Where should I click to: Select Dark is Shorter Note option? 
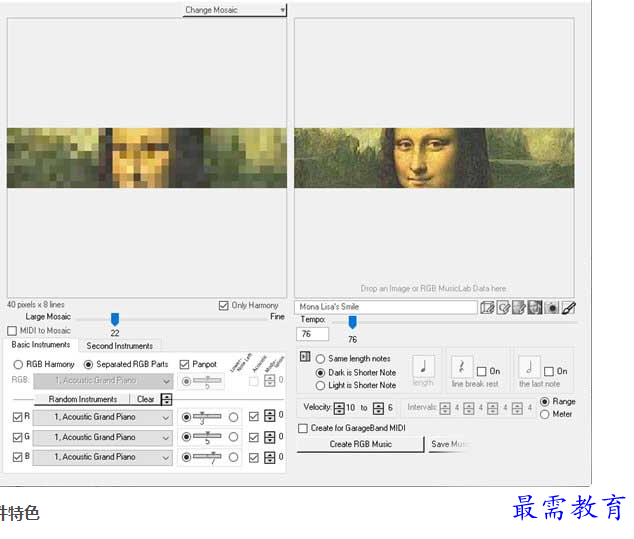point(320,373)
